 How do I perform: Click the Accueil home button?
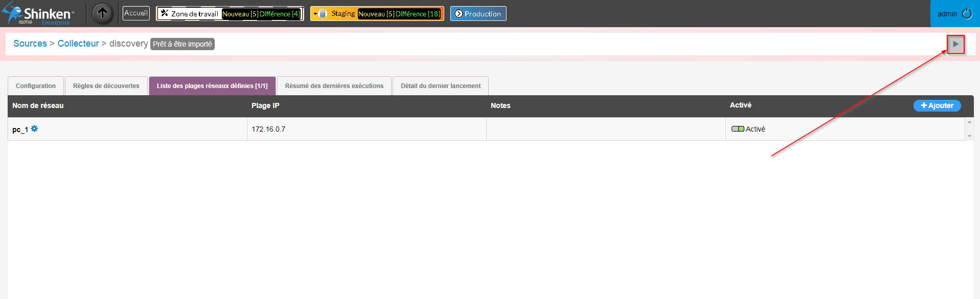click(x=136, y=13)
